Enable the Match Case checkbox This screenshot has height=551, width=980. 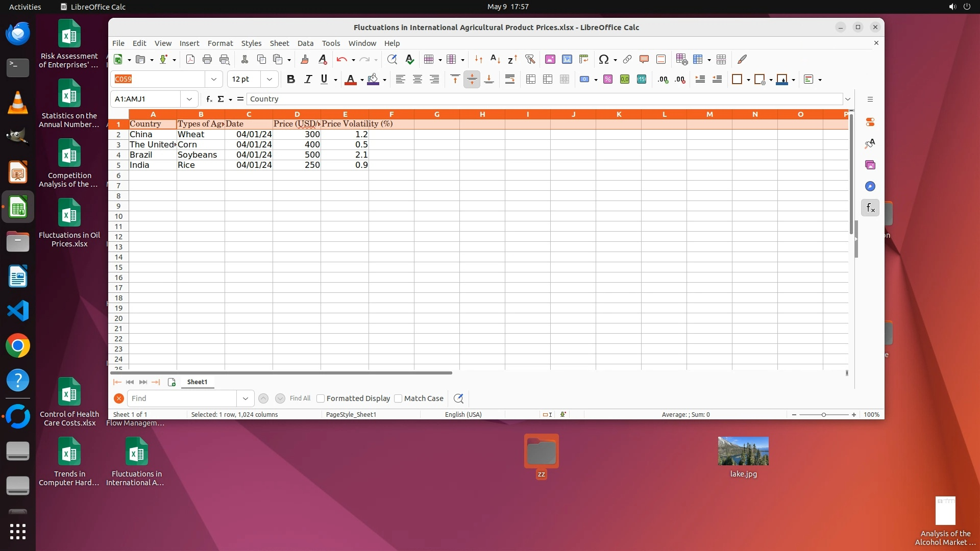[x=398, y=399]
